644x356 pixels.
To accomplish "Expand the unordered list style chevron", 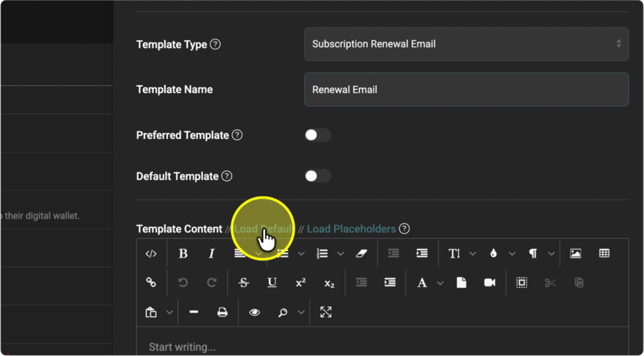I will 301,254.
